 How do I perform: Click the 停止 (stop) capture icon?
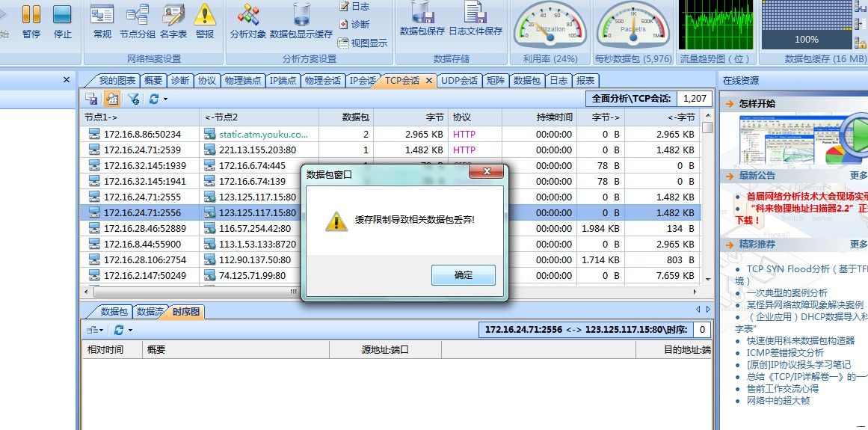tap(62, 21)
